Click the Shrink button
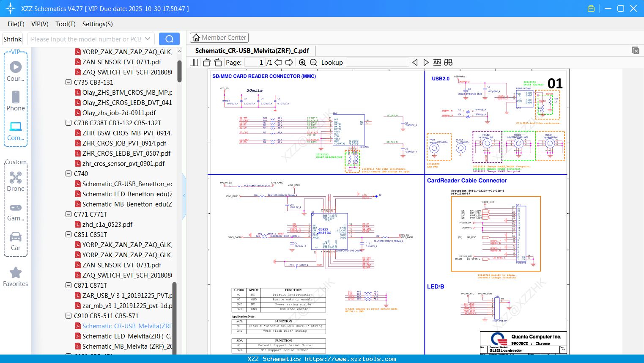The width and height of the screenshot is (644, 363). pyautogui.click(x=13, y=39)
